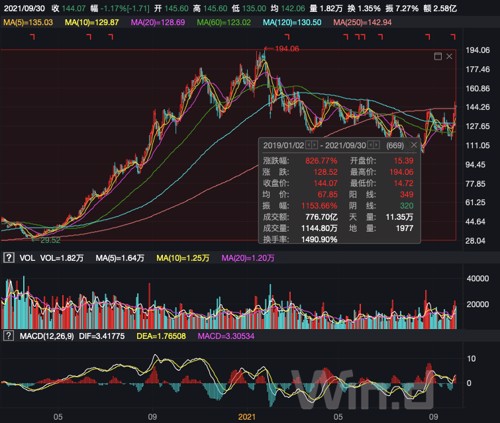Open the VOL indicator help icon
This screenshot has width=500, height=423.
coord(8,258)
